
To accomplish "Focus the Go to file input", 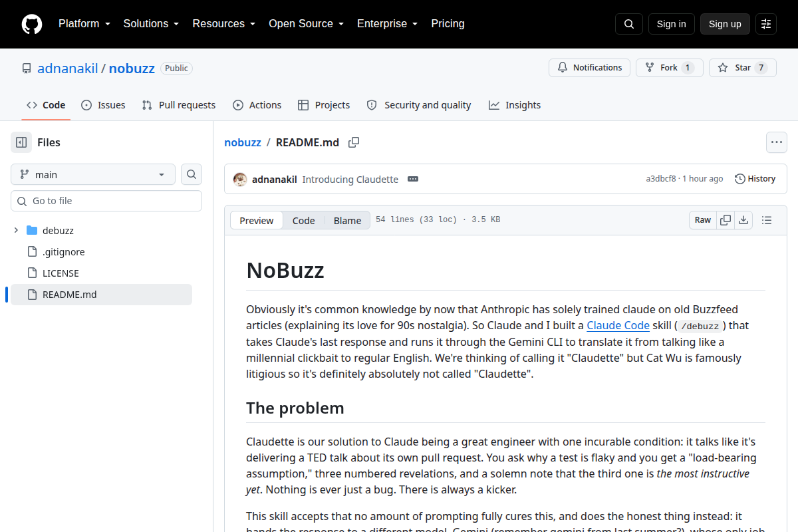I will (106, 201).
